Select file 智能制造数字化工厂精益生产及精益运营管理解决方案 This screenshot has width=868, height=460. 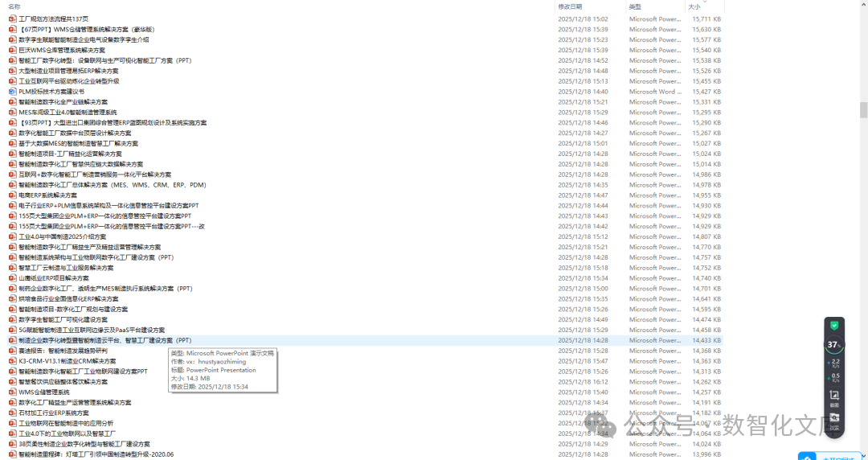[90, 247]
